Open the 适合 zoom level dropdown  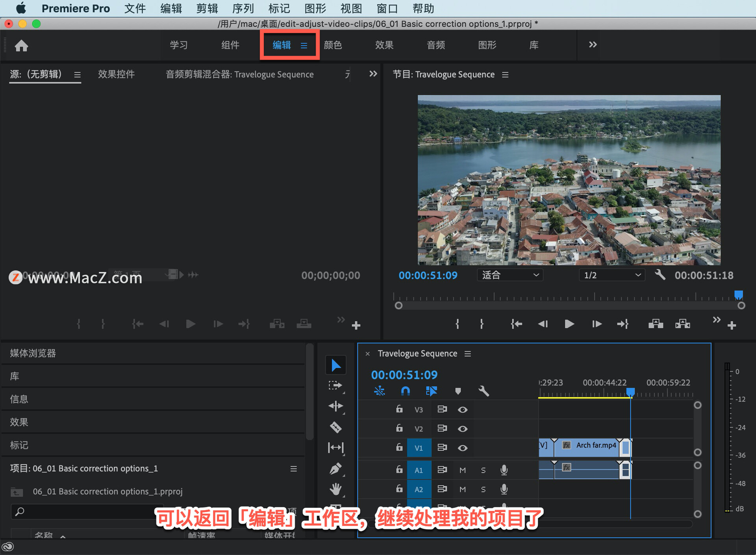(510, 275)
